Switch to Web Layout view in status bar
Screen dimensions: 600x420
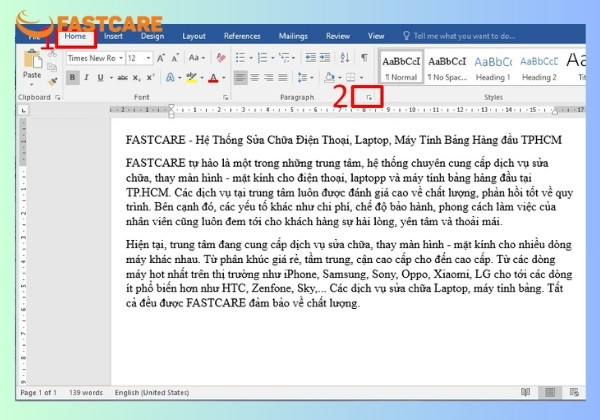pyautogui.click(x=574, y=392)
